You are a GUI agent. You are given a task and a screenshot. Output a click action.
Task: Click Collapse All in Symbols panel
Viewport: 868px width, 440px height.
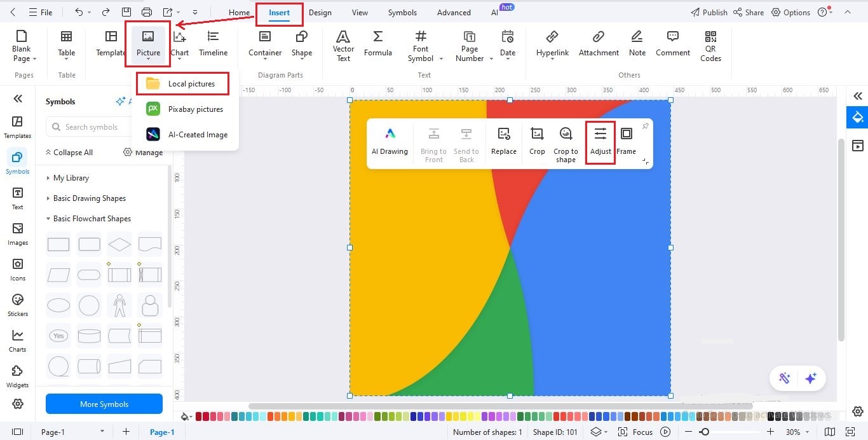point(69,153)
